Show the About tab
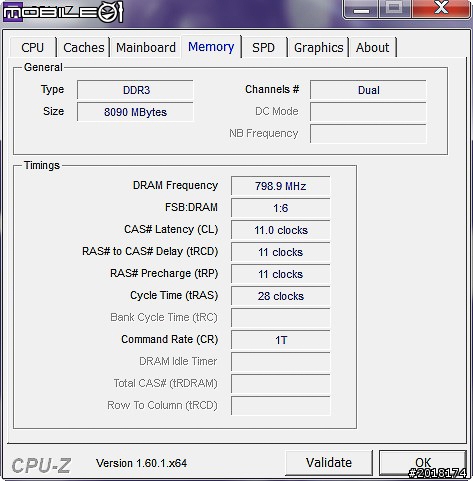This screenshot has width=473, height=481. click(372, 47)
